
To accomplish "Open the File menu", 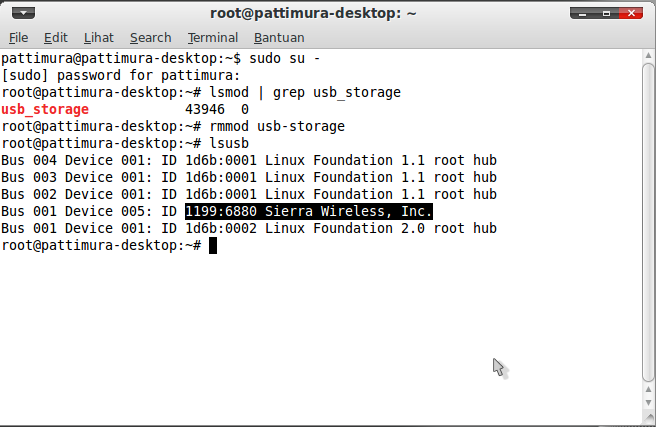I will point(18,38).
